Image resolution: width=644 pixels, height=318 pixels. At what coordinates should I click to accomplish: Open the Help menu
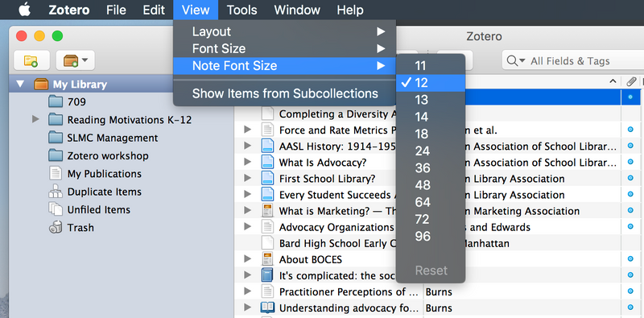click(350, 10)
